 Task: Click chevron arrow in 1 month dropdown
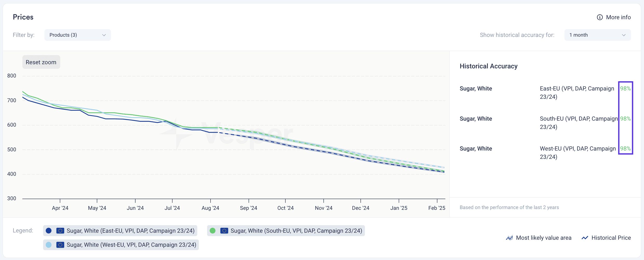click(624, 35)
